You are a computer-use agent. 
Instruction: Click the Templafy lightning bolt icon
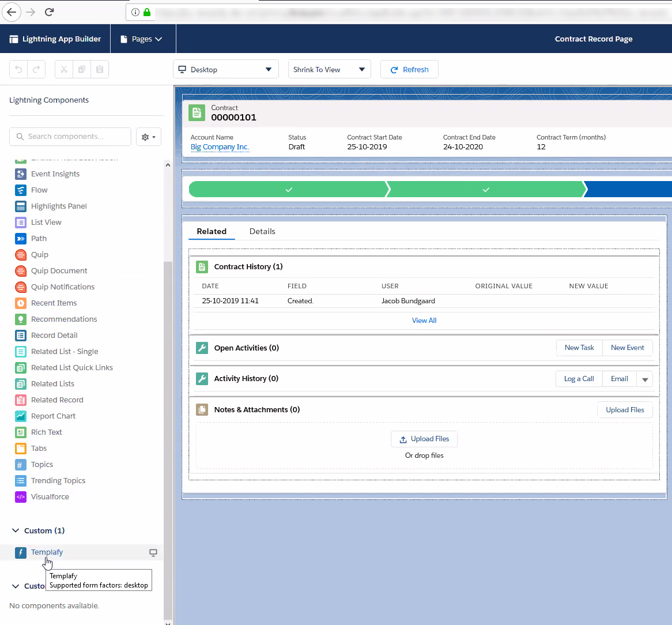[21, 552]
